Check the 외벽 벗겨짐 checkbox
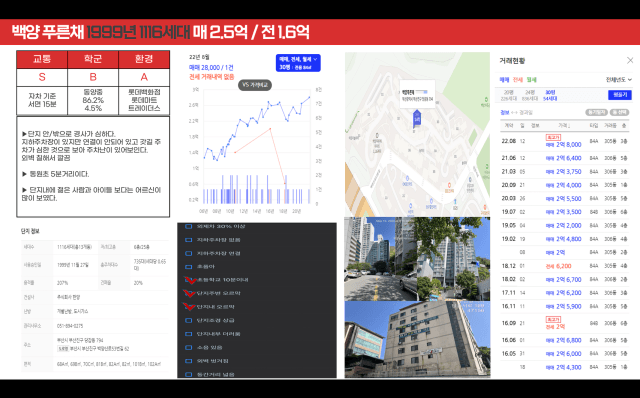640x398 pixels. (x=189, y=361)
